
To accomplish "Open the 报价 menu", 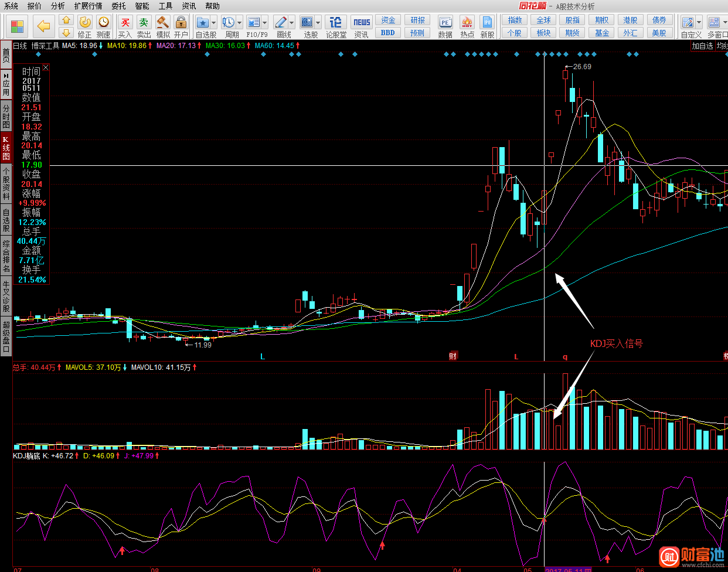I will 35,6.
